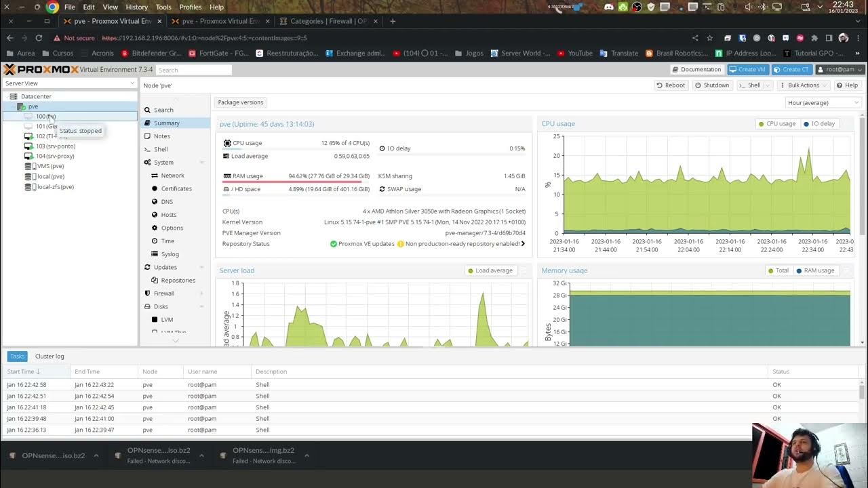Screen dimensions: 868x488
Task: Click the Disks icon in the node menu
Action: (x=147, y=306)
